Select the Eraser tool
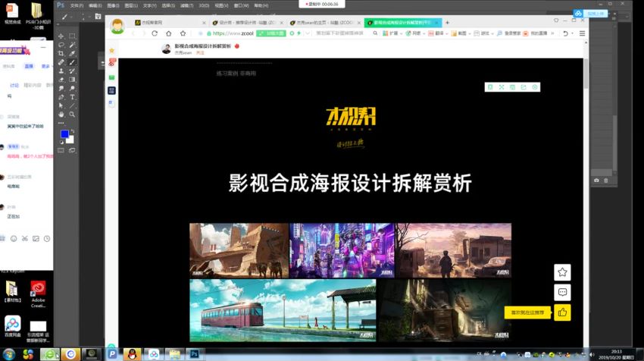This screenshot has width=644, height=361. (61, 80)
